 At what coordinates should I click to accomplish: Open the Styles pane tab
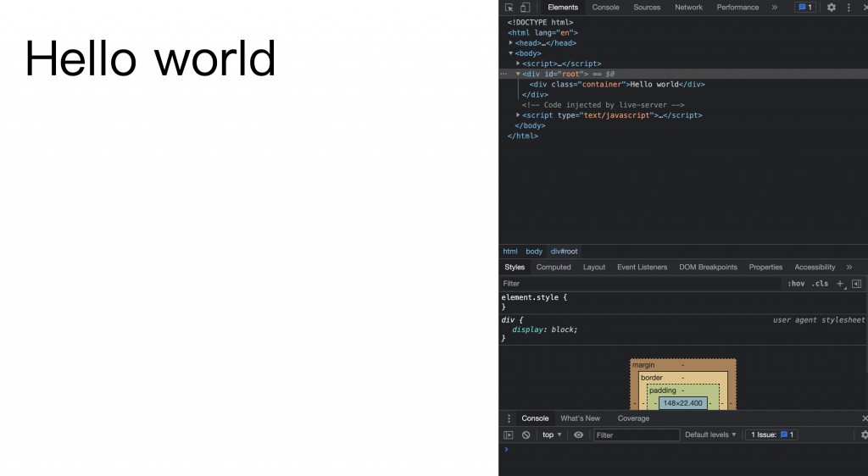tap(515, 267)
